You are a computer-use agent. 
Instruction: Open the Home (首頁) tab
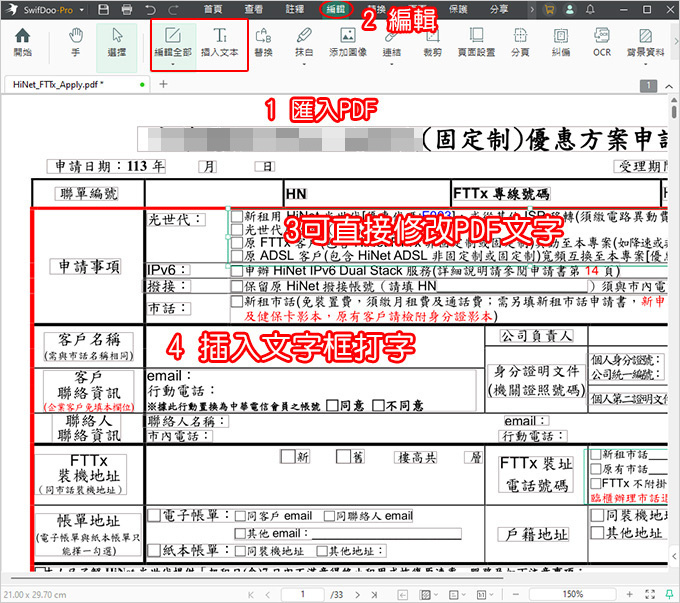pos(213,9)
